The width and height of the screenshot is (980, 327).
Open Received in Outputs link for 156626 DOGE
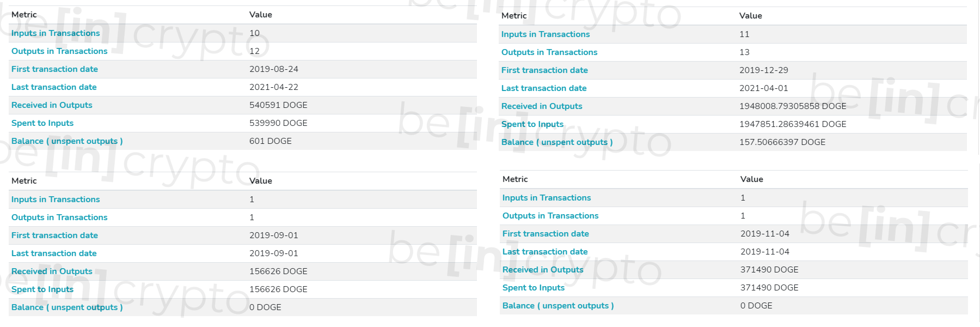point(52,271)
